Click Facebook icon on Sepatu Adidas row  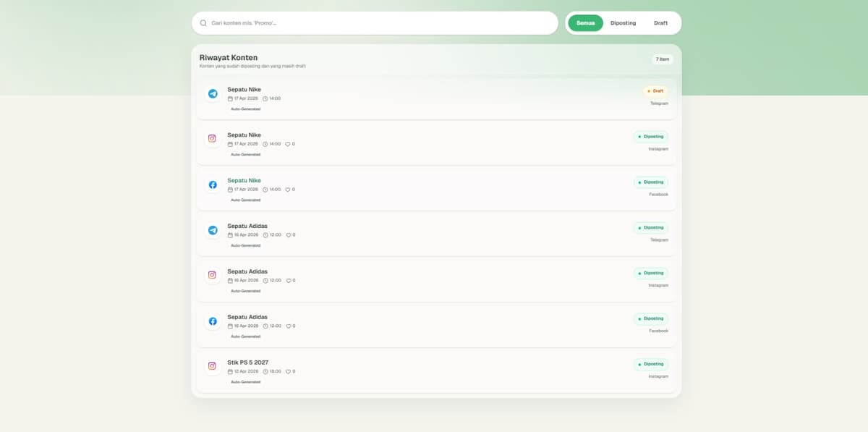tap(213, 321)
